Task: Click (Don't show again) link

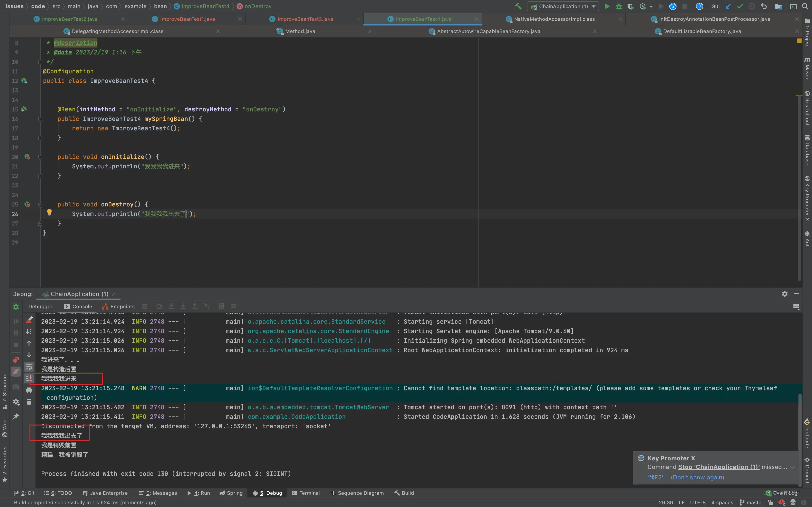Action: point(697,477)
